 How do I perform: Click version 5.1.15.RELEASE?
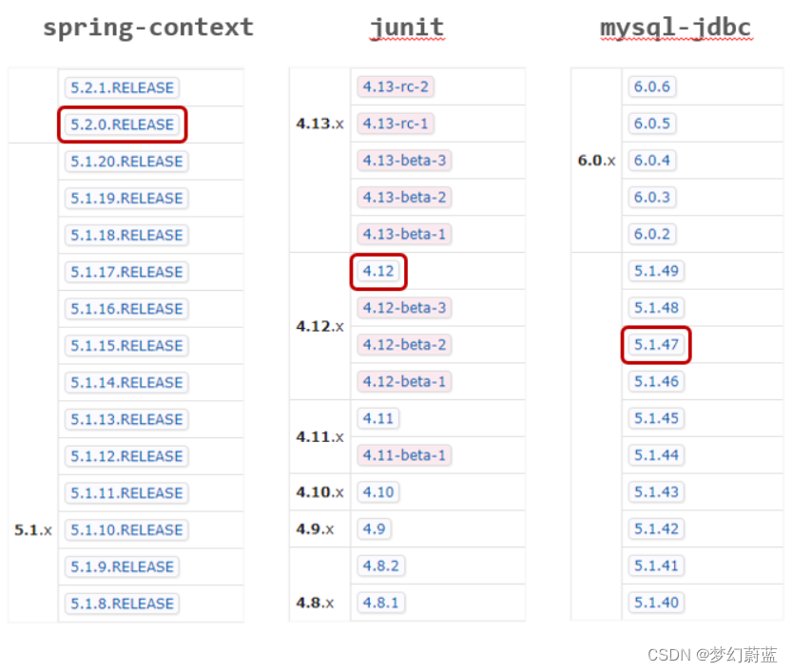tap(126, 345)
